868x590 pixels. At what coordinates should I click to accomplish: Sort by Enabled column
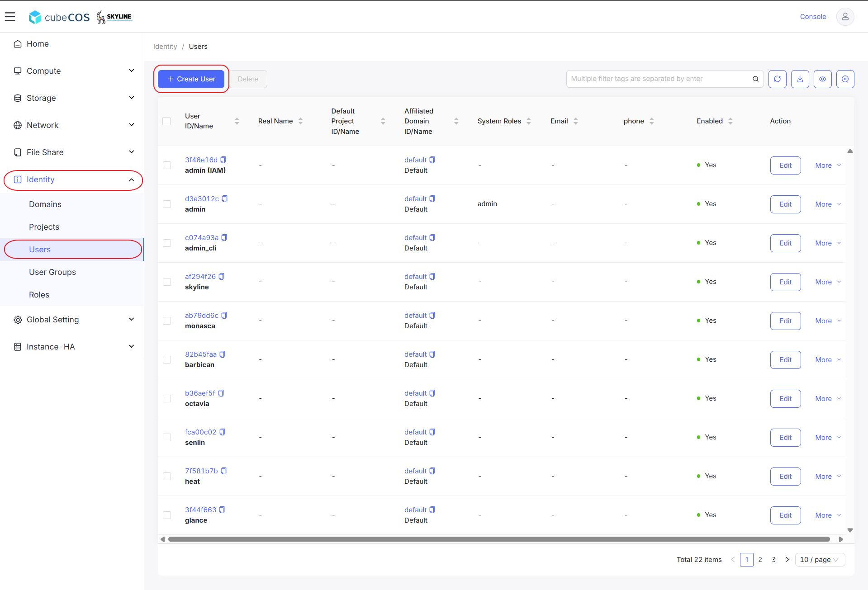[730, 121]
